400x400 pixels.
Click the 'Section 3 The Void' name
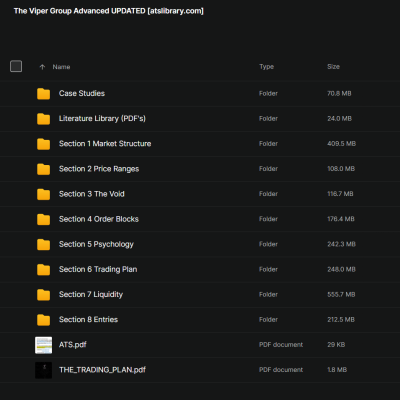(x=92, y=194)
